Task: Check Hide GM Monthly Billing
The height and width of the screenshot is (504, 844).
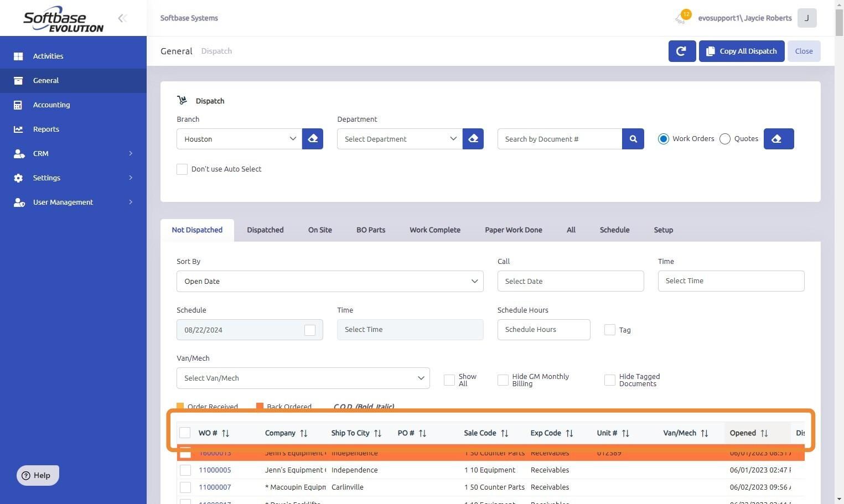Action: [503, 380]
